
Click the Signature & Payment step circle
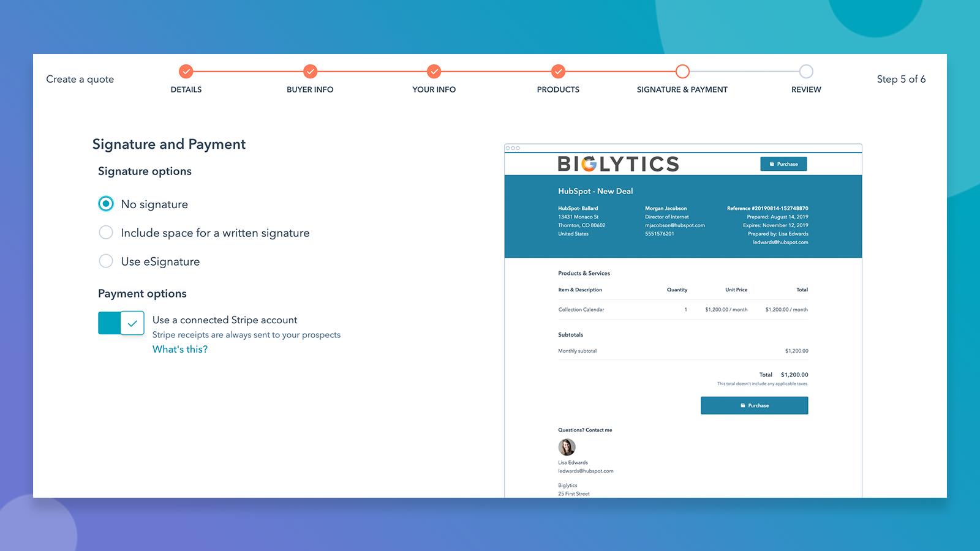(x=682, y=72)
